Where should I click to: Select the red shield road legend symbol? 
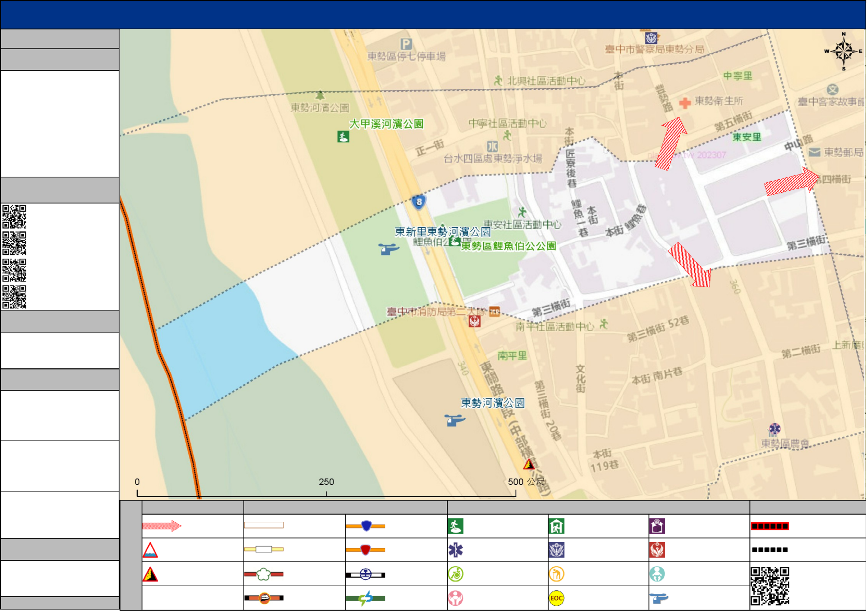pos(366,550)
